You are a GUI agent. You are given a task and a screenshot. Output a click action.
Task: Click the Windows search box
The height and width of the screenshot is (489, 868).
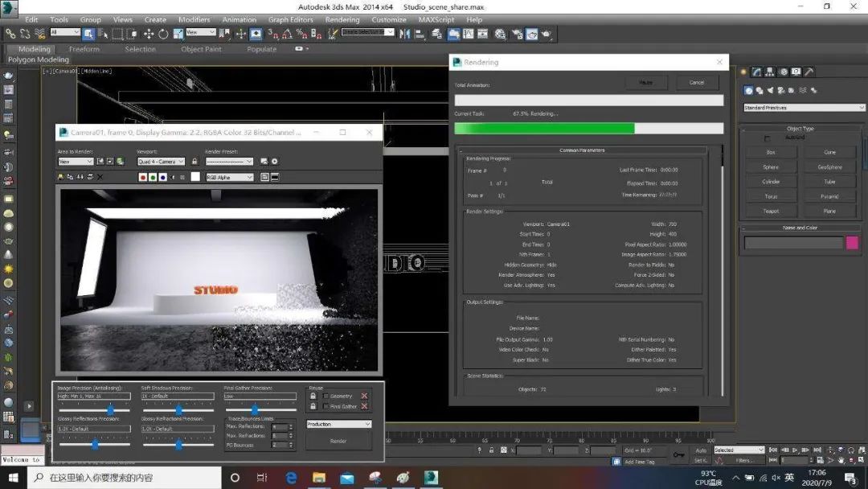pos(124,478)
